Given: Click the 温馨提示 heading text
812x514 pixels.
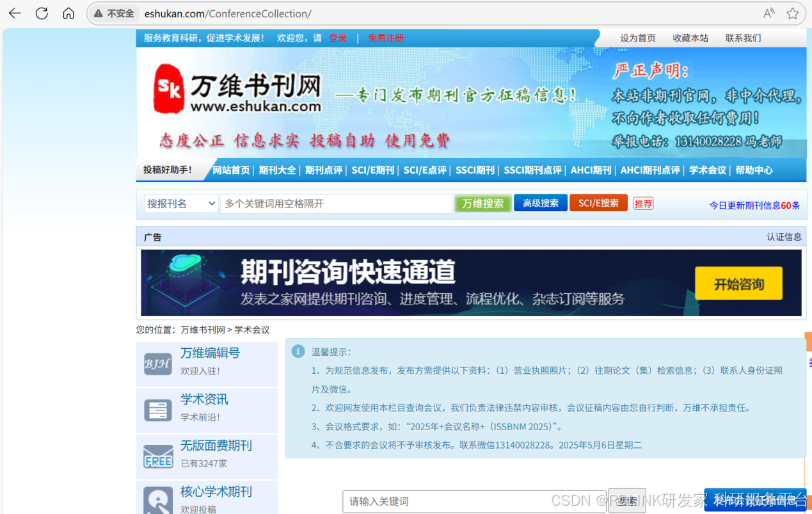Looking at the screenshot, I should [x=331, y=352].
